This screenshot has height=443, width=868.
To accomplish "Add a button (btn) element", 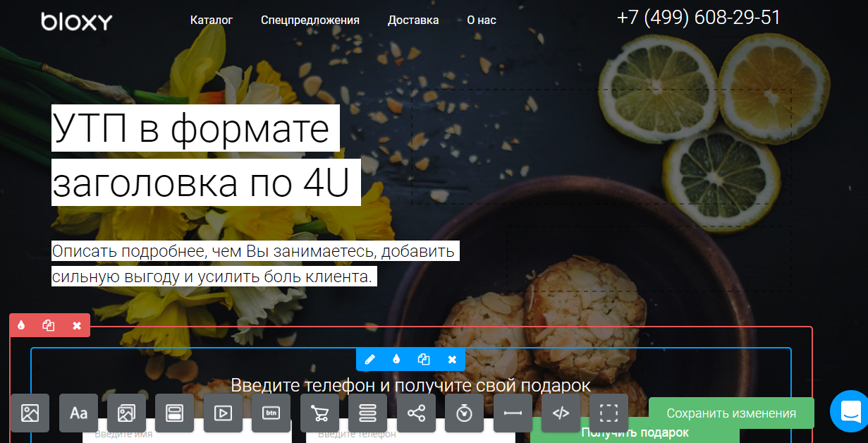I will coord(271,413).
